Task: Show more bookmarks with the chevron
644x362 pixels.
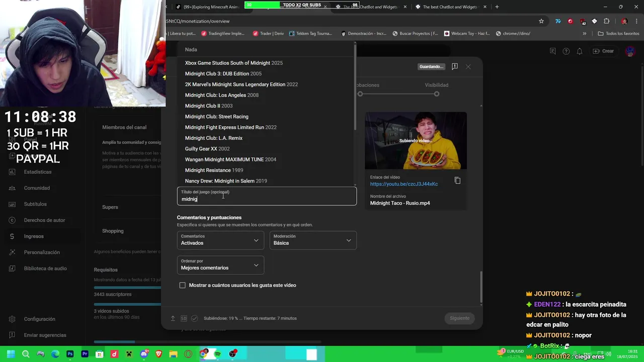Action: pyautogui.click(x=584, y=34)
